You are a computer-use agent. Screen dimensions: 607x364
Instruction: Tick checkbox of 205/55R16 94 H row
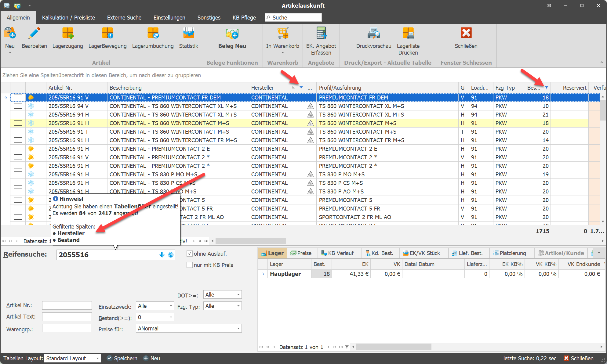(x=18, y=114)
